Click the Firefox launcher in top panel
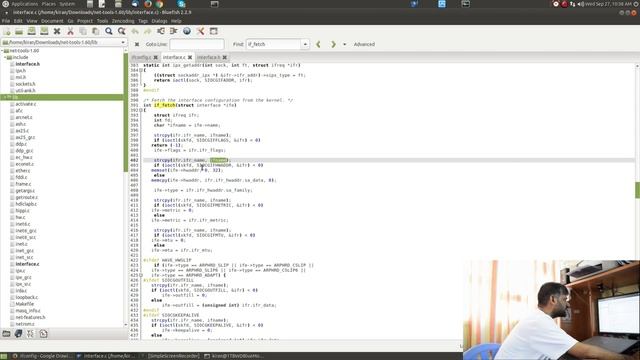The image size is (640, 360). tap(148, 4)
